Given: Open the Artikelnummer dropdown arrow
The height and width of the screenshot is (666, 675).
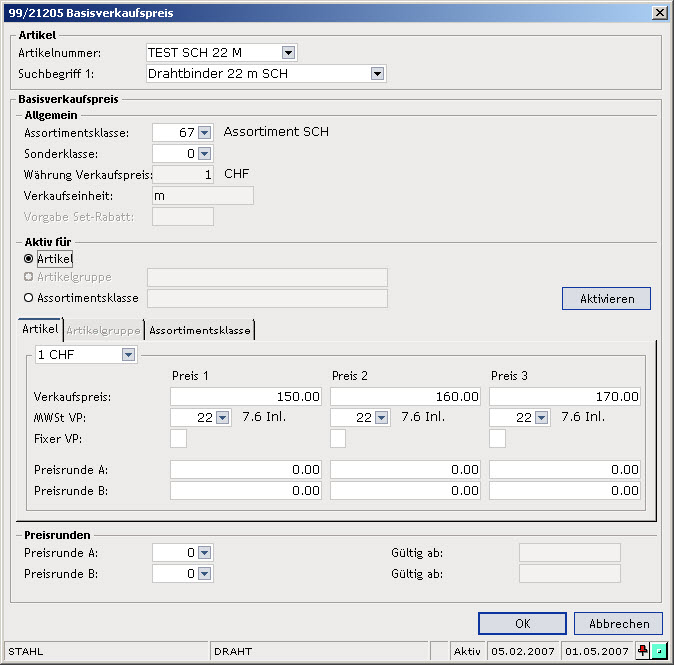Looking at the screenshot, I should [288, 53].
